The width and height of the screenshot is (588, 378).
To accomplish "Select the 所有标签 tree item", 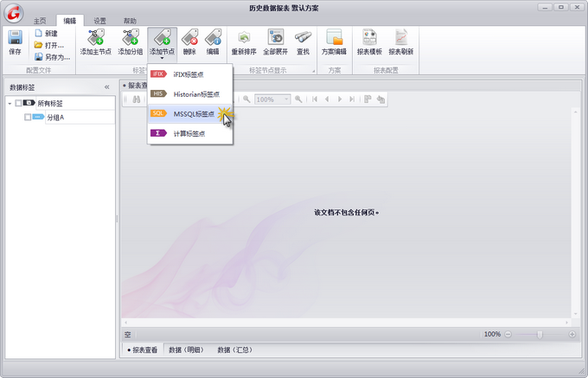I will [x=50, y=103].
